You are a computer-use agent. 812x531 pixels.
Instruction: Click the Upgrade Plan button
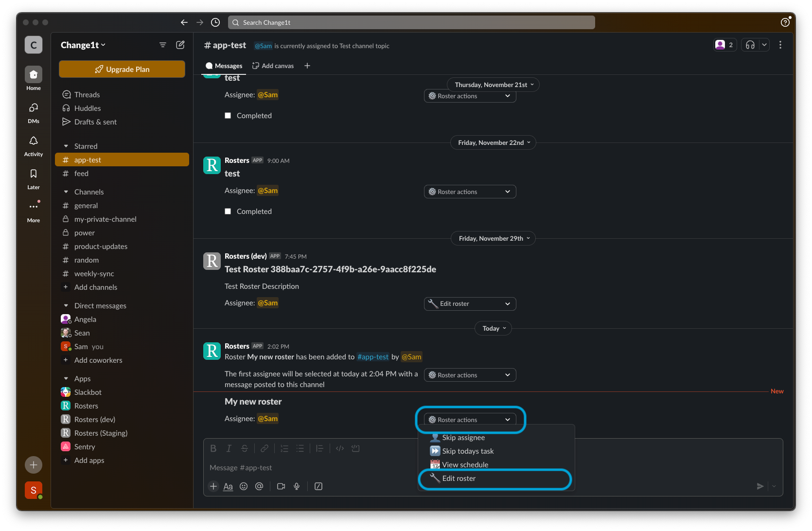point(122,69)
